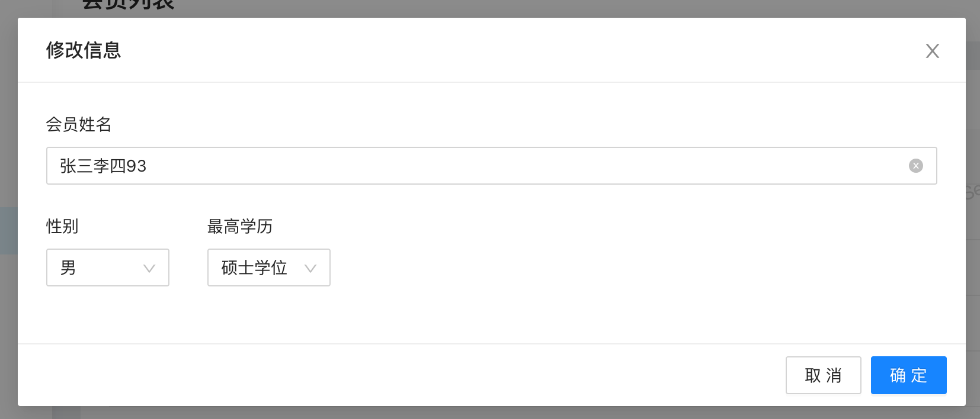
Task: Confirm changes with the 确定 button
Action: pos(908,375)
